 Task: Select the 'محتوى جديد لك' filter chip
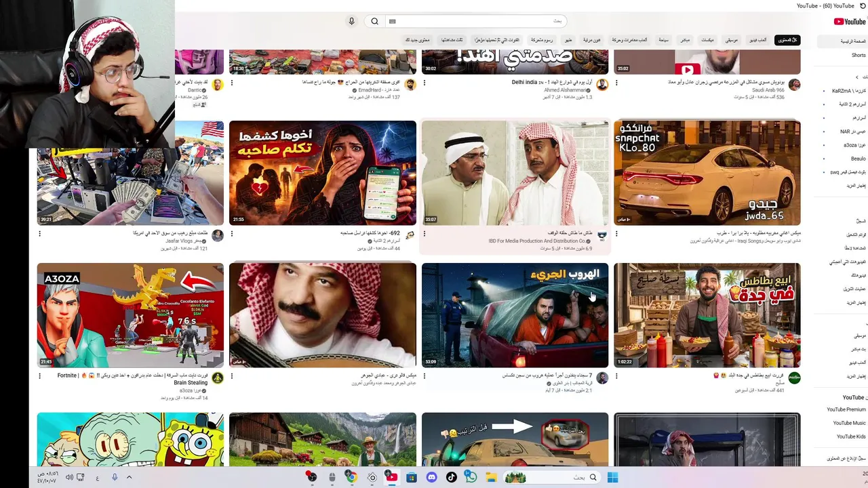coord(418,40)
